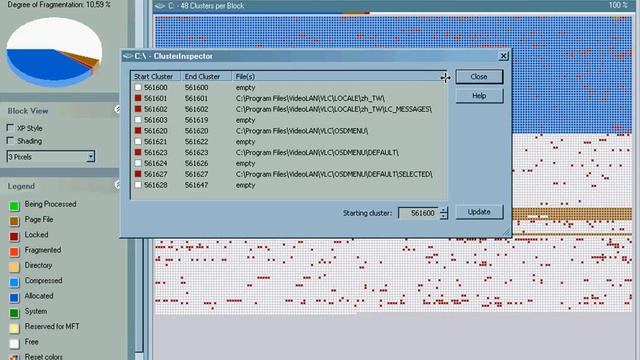Click the Page File band in cluster map
Viewport: 640px width, 360px height.
[571, 214]
